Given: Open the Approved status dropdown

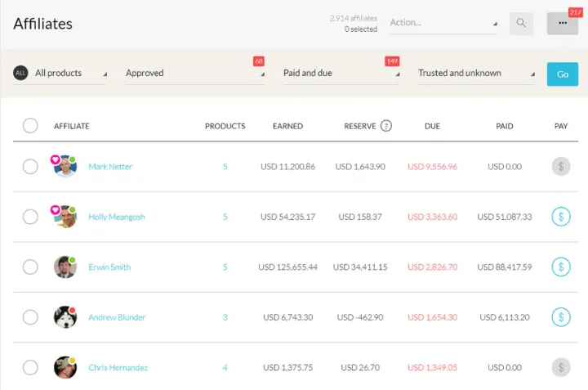Looking at the screenshot, I should coord(194,74).
